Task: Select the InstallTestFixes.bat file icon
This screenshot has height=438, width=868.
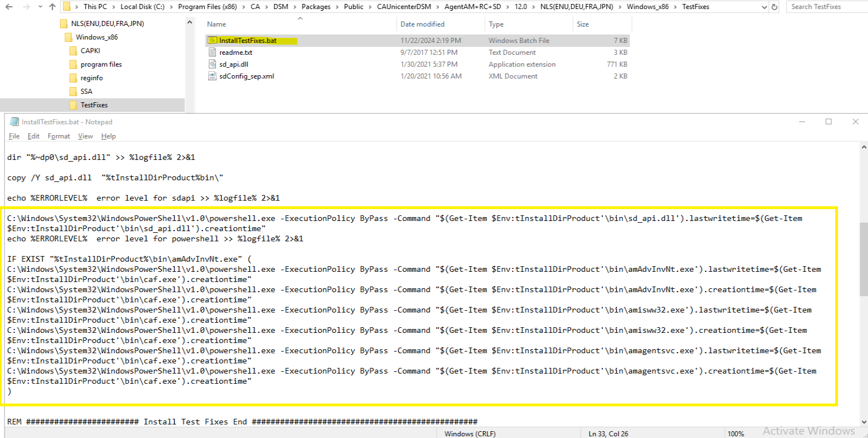Action: tap(212, 41)
